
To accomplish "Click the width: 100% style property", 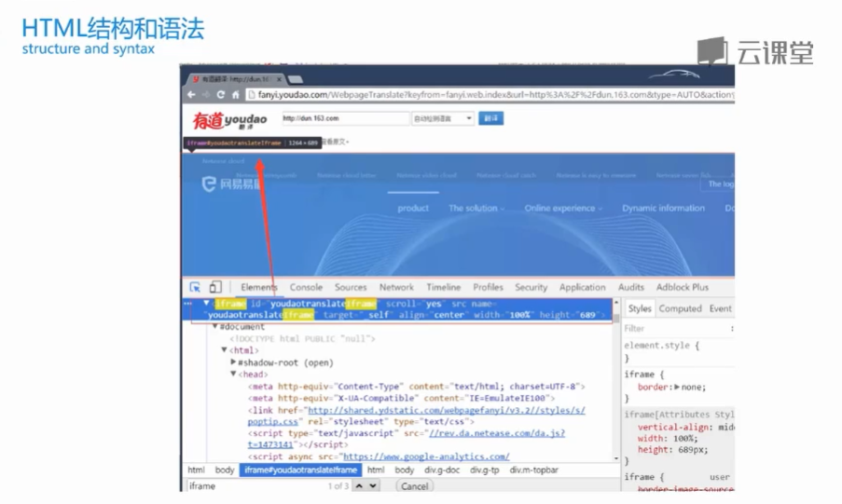I will [x=668, y=439].
